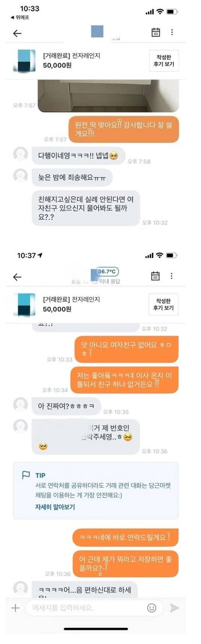This screenshot has height=644, width=201.
Task: Open the calendar icon in the upper chat header
Action: click(156, 32)
